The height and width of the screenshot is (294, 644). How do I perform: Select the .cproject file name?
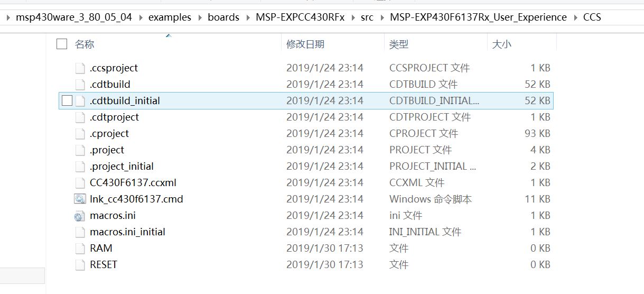[109, 134]
